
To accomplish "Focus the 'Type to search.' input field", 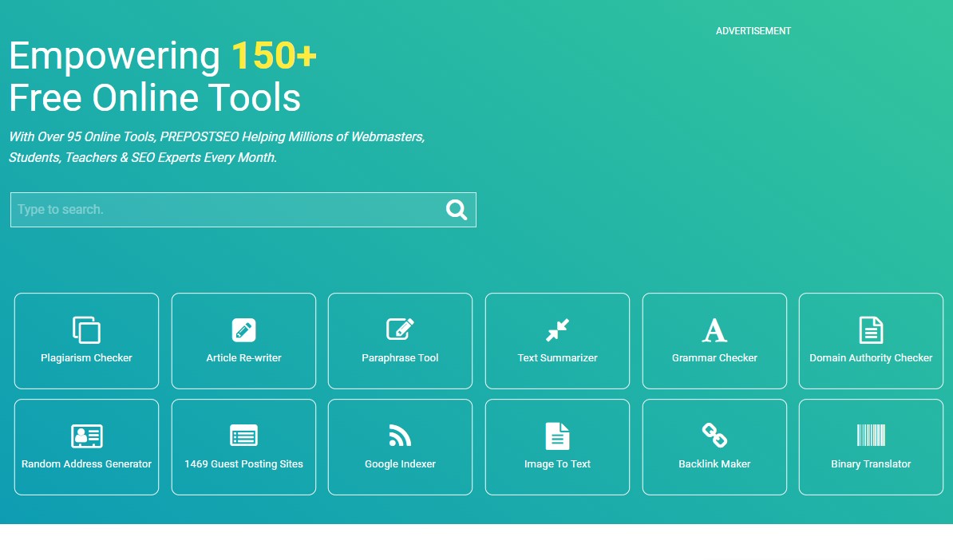I will point(243,210).
